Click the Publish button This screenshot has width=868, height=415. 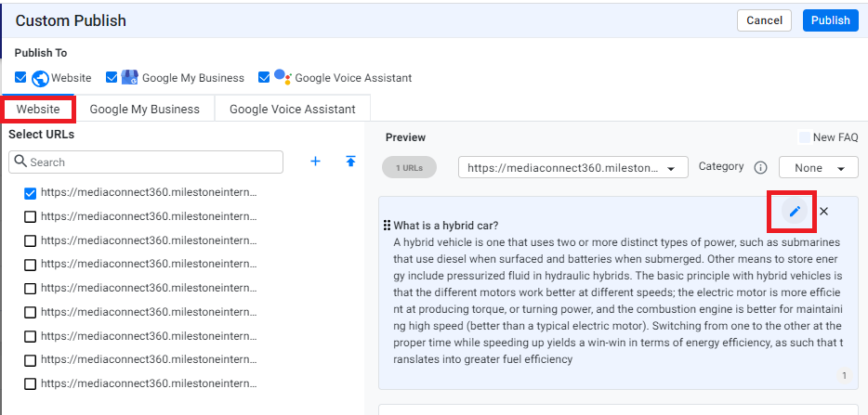[x=830, y=20]
